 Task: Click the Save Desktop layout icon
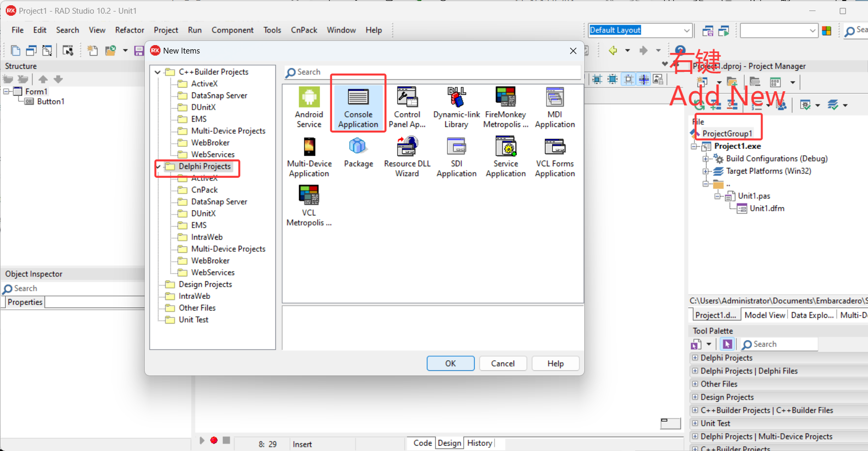point(708,31)
